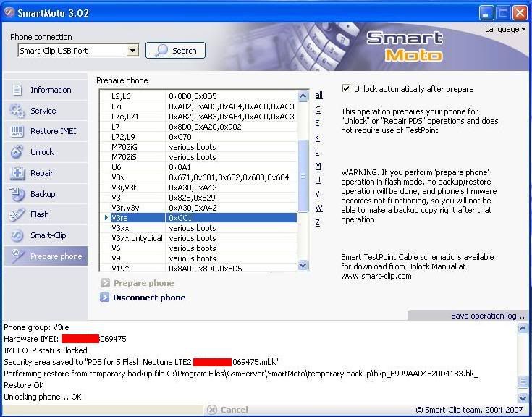This screenshot has width=532, height=417.
Task: Click the disabled Prepare phone action
Action: [143, 283]
